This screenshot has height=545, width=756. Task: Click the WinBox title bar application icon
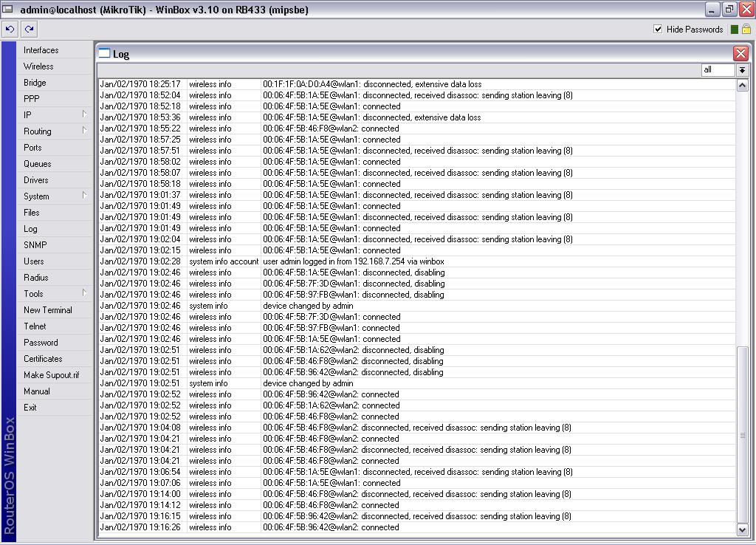7,9
